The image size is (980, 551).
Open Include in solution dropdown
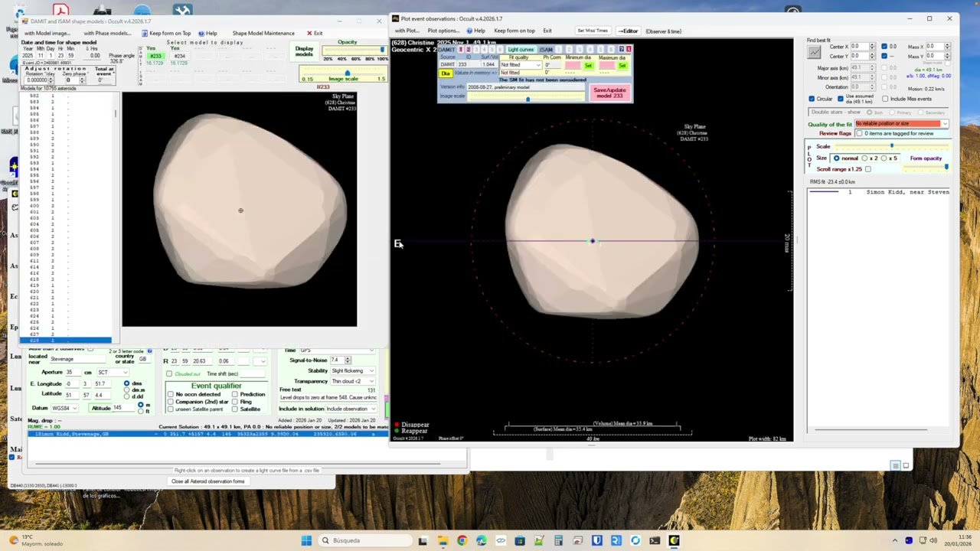351,409
